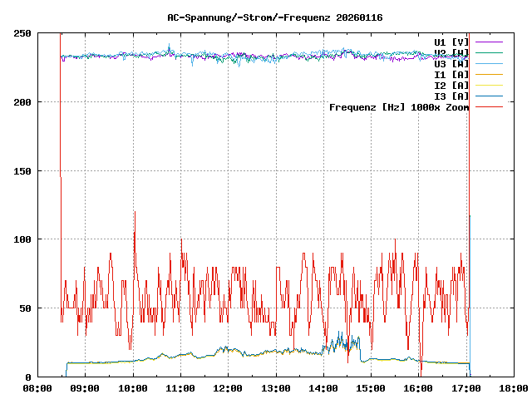Screen dimensions: 532x399
Task: Click the 08:00 x-axis tick label
Action: [38, 388]
